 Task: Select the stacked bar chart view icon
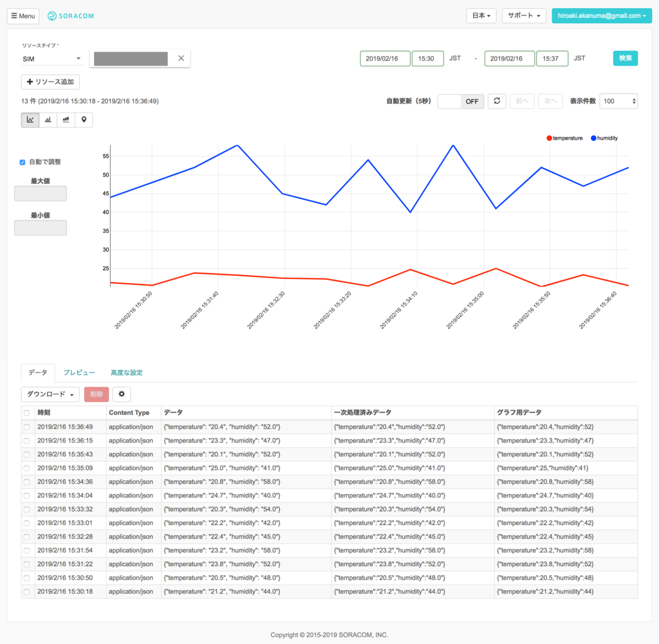66,120
